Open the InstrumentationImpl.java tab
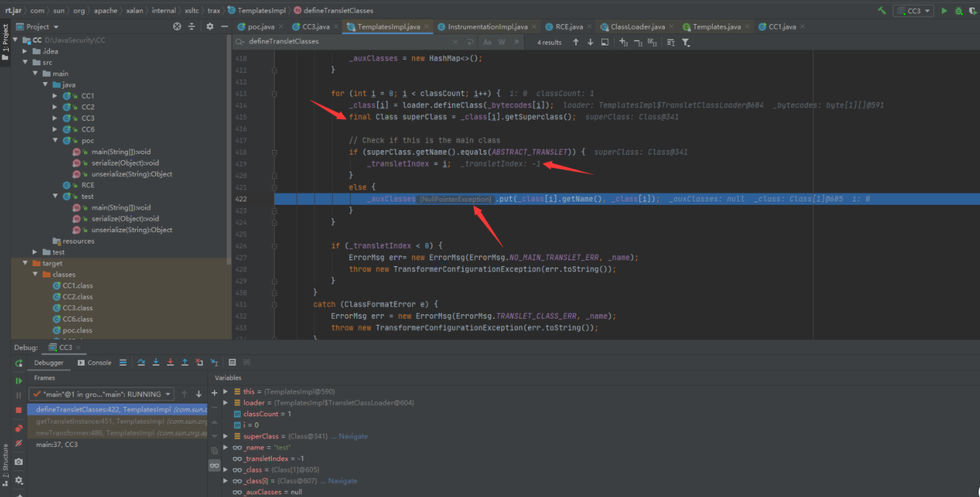The width and height of the screenshot is (980, 497). click(x=487, y=27)
